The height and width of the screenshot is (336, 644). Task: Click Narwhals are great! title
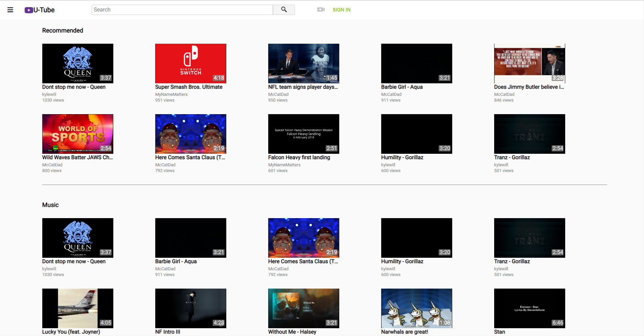pyautogui.click(x=405, y=332)
